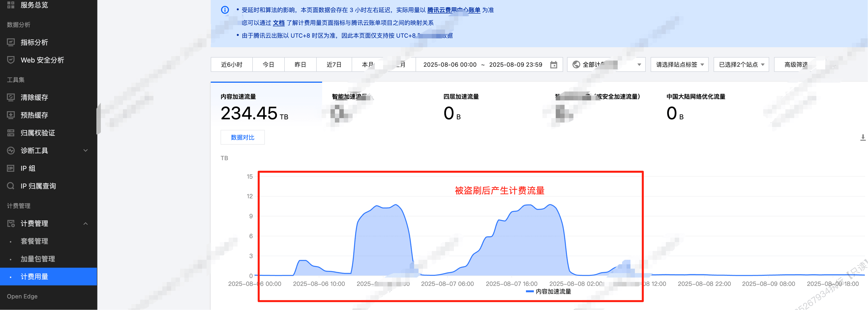Open IP 归属查询 via its magnifier icon
The width and height of the screenshot is (868, 310).
[x=11, y=186]
